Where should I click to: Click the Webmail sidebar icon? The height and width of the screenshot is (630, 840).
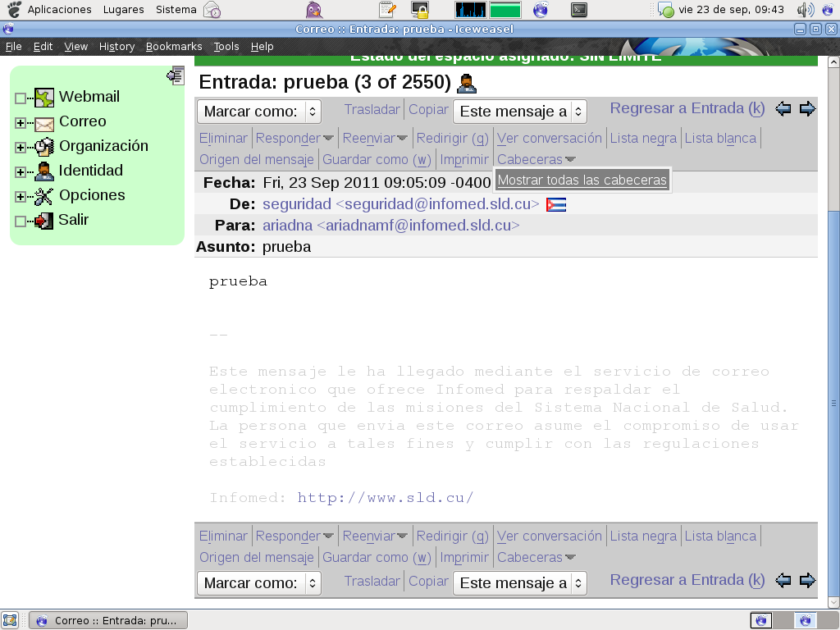44,98
